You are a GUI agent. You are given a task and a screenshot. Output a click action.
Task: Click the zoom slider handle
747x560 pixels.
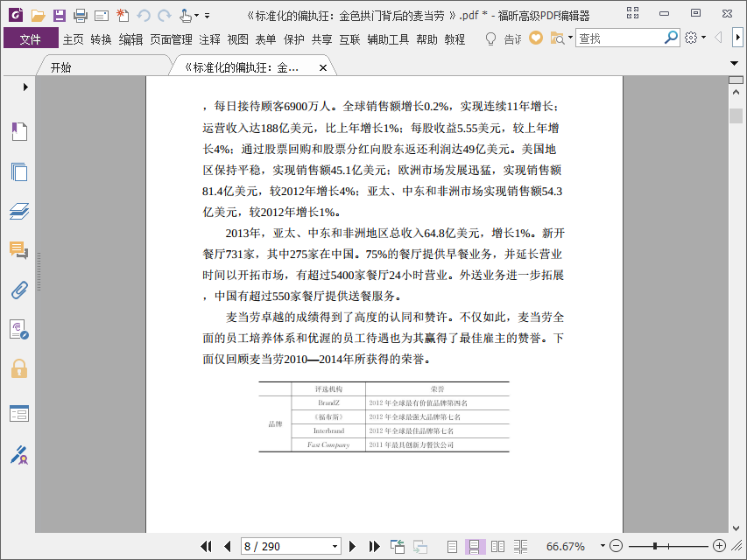[655, 546]
